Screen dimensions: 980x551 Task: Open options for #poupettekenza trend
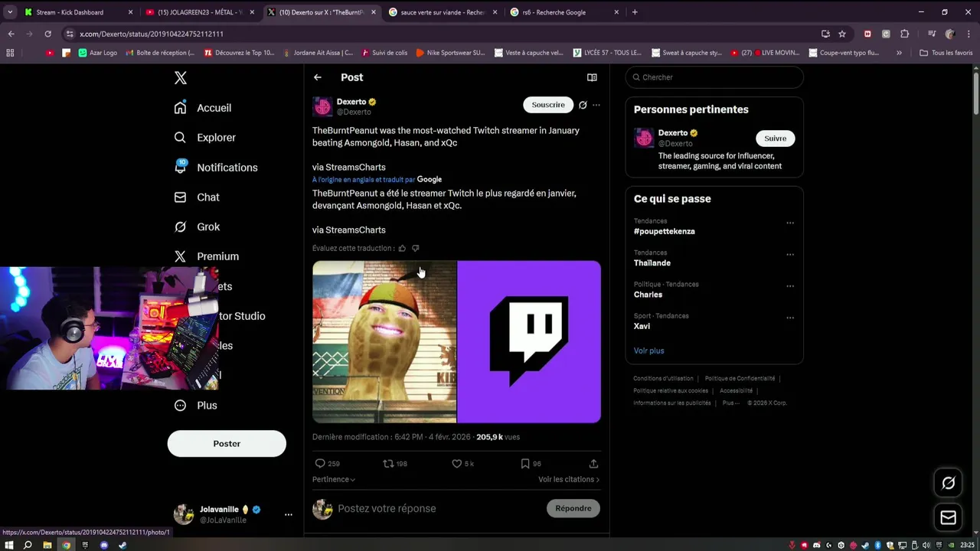tap(790, 223)
